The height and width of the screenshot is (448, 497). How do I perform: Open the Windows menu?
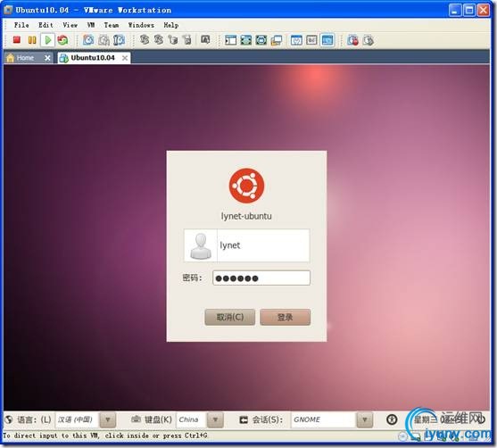click(141, 25)
